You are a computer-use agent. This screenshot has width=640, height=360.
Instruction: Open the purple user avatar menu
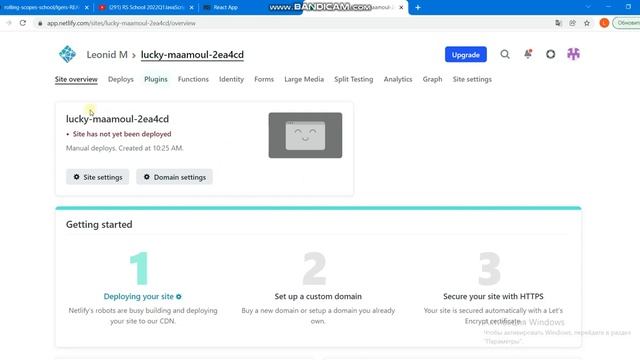(x=573, y=54)
